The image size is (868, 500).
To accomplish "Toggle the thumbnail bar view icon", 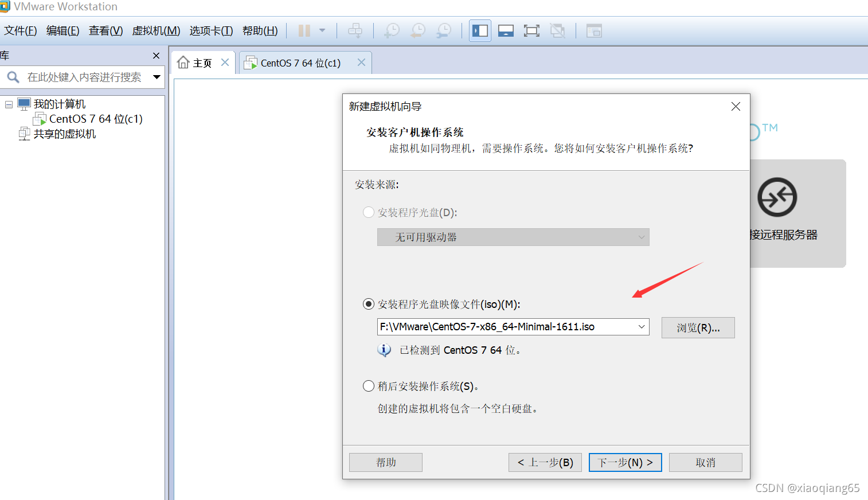I will click(506, 30).
